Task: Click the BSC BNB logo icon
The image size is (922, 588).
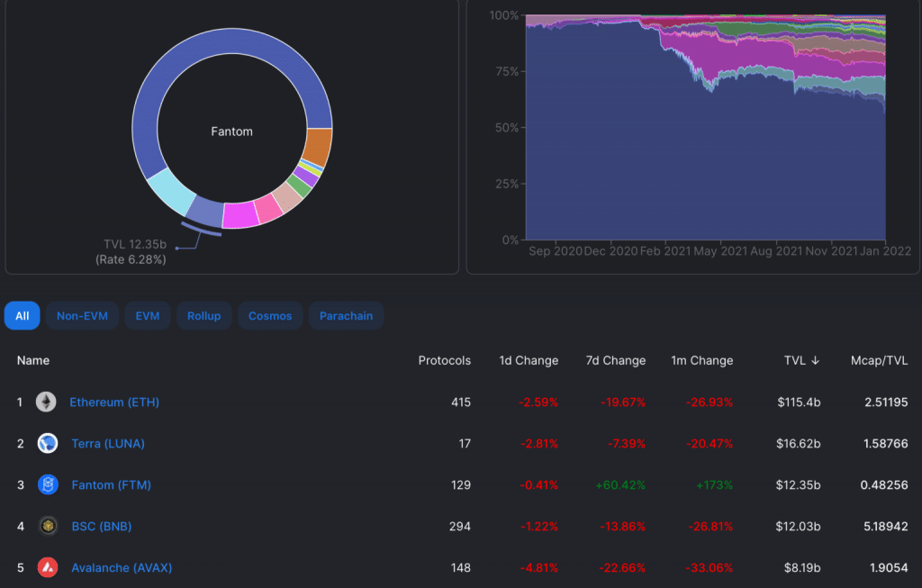Action: tap(48, 526)
